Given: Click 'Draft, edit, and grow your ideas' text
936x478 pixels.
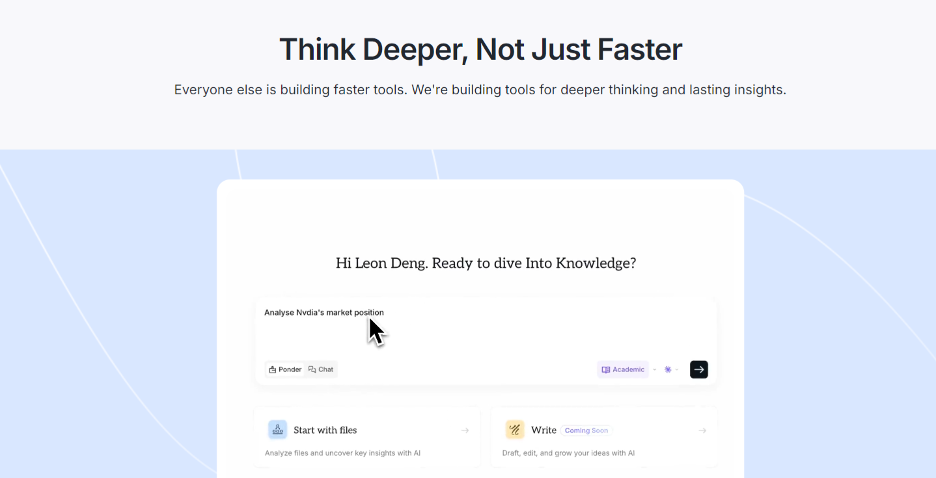Looking at the screenshot, I should (568, 453).
